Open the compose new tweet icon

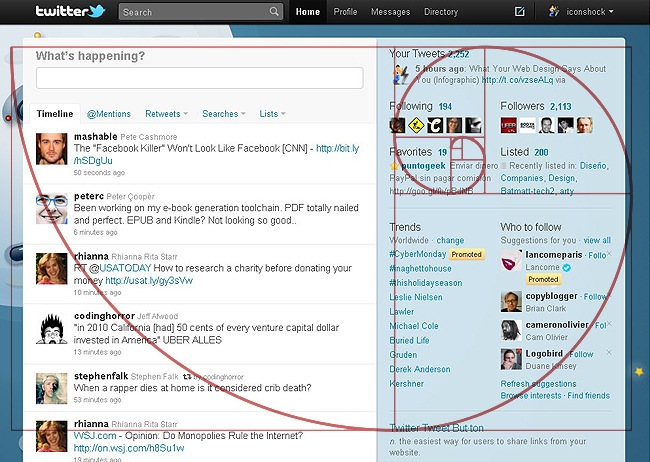(519, 12)
